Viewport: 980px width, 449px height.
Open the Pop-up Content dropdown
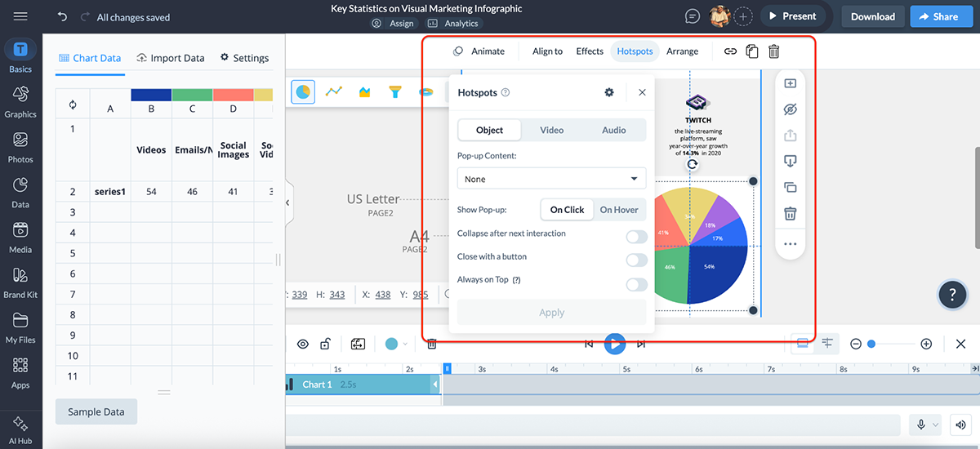point(551,179)
